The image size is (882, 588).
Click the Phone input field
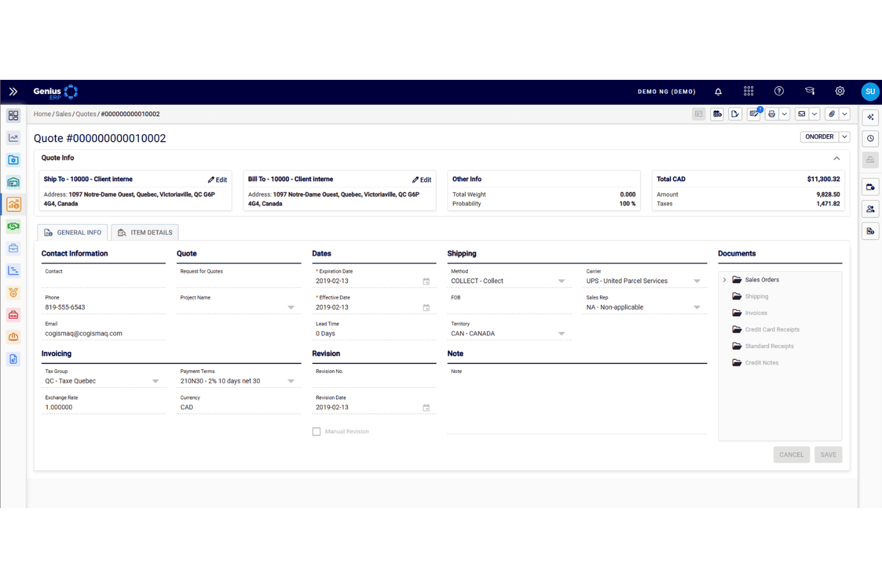pyautogui.click(x=104, y=307)
